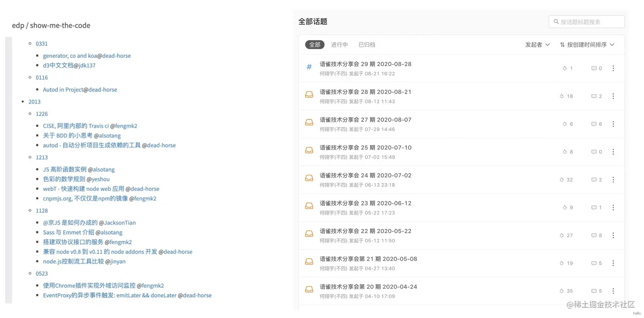The width and height of the screenshot is (644, 318).
Task: Open topic 语雀技术分享会 25 期 2020-07-10
Action: (x=365, y=147)
